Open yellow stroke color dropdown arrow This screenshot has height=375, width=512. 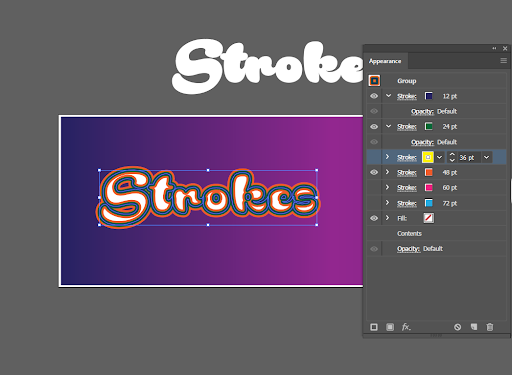[440, 157]
